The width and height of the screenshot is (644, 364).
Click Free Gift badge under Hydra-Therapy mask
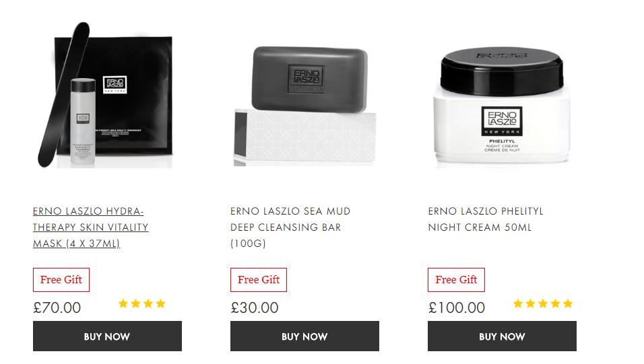tap(61, 280)
